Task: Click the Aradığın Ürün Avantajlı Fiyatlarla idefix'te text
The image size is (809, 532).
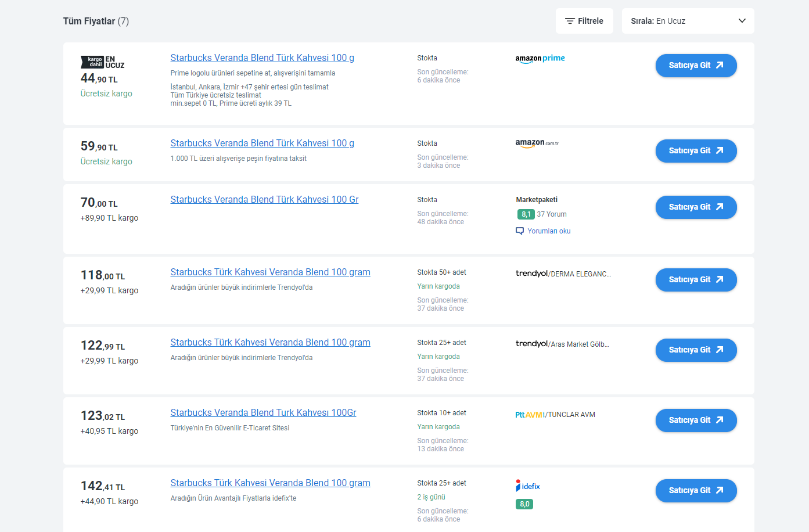Action: pyautogui.click(x=233, y=498)
